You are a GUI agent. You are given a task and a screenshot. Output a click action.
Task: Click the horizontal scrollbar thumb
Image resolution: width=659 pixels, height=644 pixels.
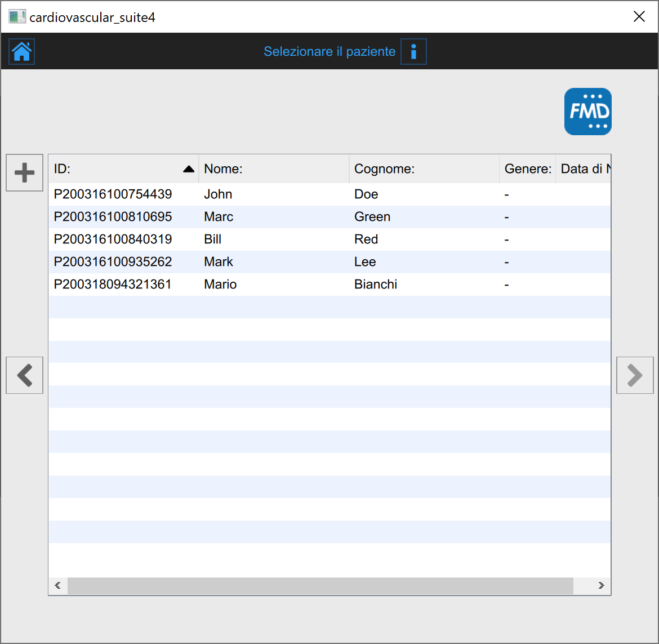(320, 586)
